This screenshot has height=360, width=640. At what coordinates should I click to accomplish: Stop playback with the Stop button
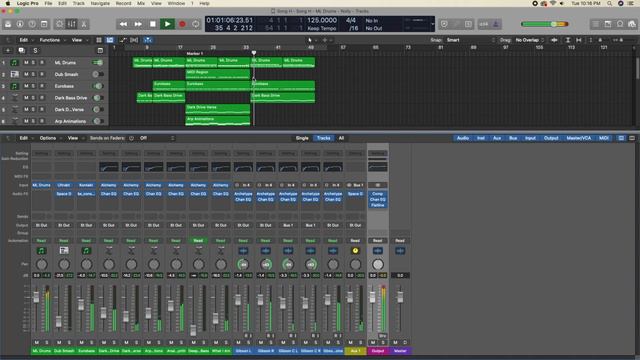click(x=153, y=24)
